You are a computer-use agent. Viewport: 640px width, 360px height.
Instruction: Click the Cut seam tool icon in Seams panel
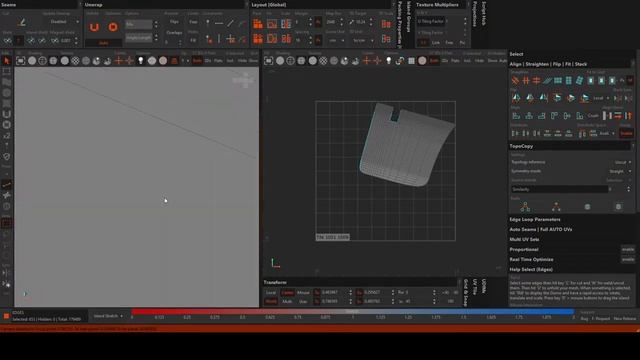22,22
